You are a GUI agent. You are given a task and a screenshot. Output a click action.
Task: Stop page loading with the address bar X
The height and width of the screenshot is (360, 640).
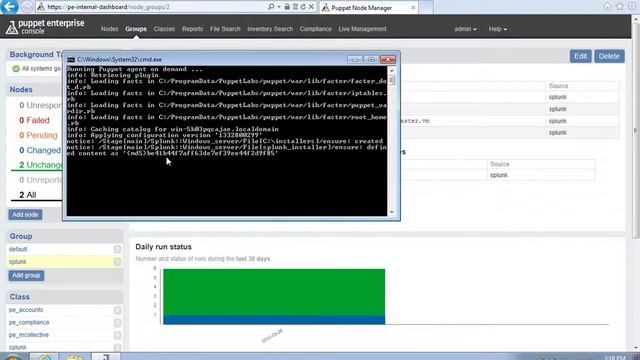311,7
